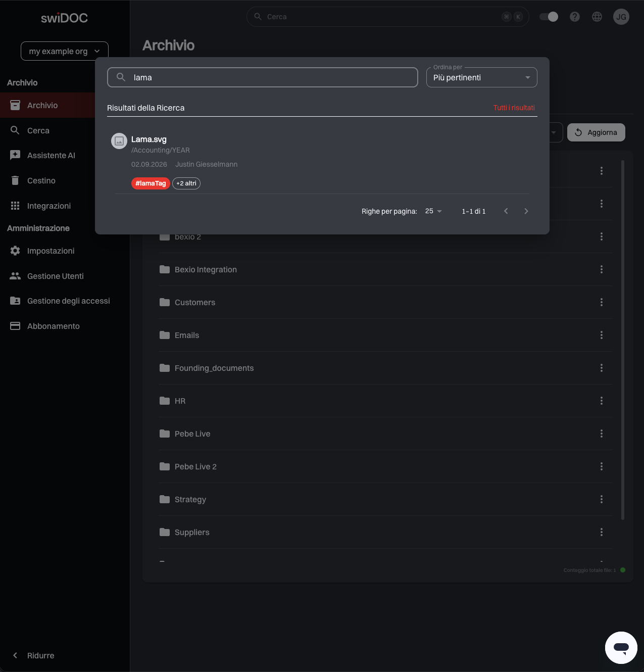Open Gestione Utenti page
This screenshot has width=644, height=672.
pos(65,276)
